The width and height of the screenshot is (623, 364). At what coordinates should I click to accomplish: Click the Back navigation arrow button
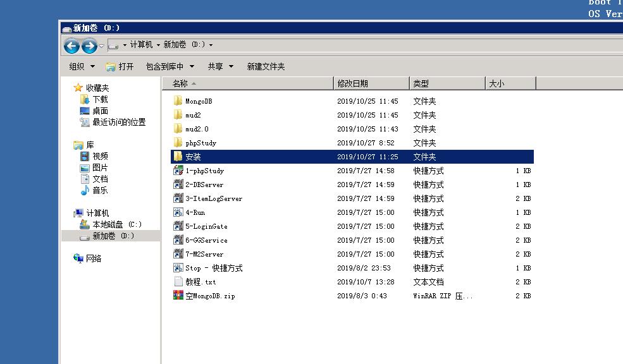click(x=72, y=45)
